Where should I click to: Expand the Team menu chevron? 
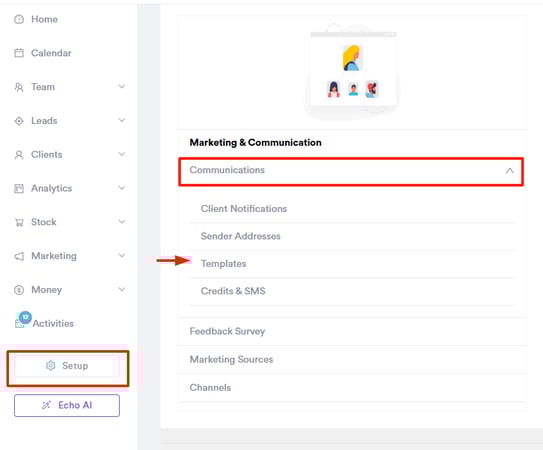tap(122, 86)
